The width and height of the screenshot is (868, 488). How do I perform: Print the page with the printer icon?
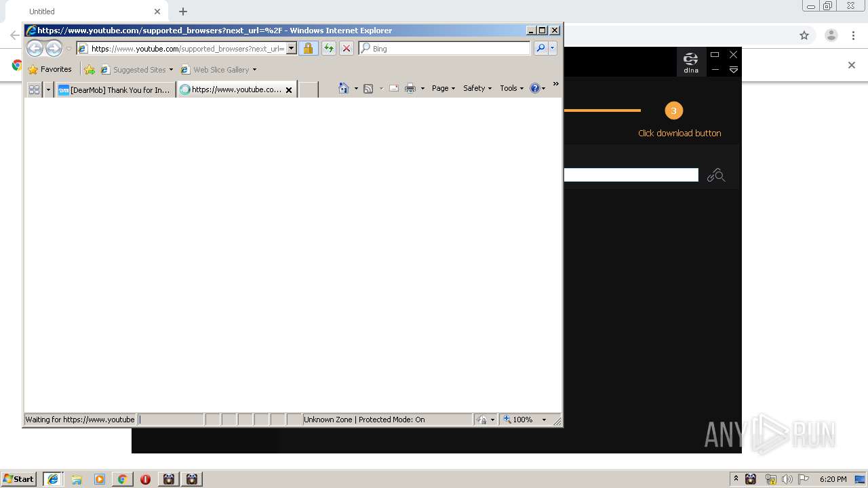(410, 88)
